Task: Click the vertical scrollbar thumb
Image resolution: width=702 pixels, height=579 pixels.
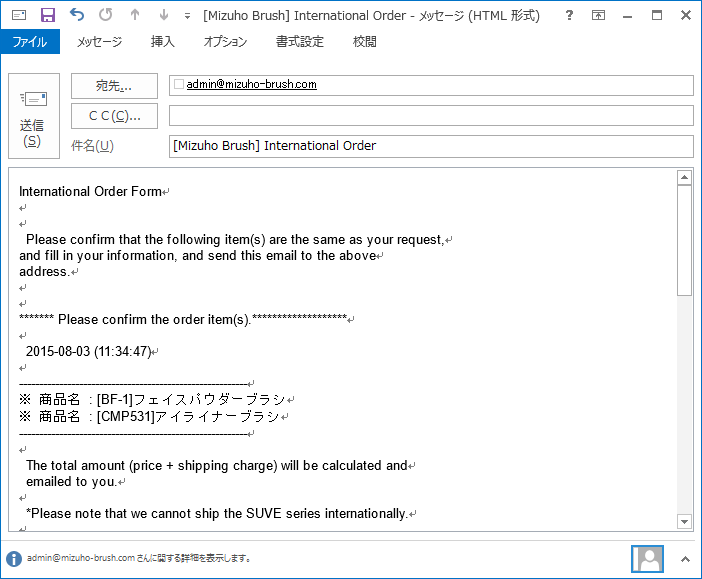Action: point(684,240)
